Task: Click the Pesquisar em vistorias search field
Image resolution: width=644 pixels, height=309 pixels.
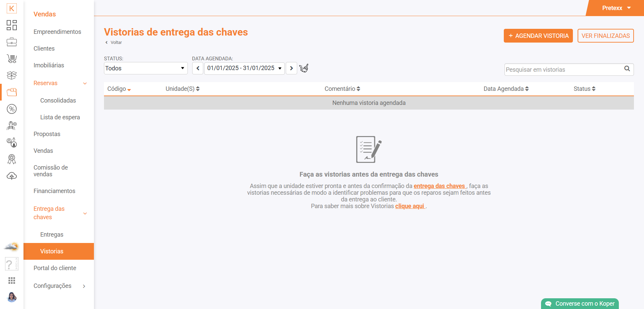Action: point(563,70)
